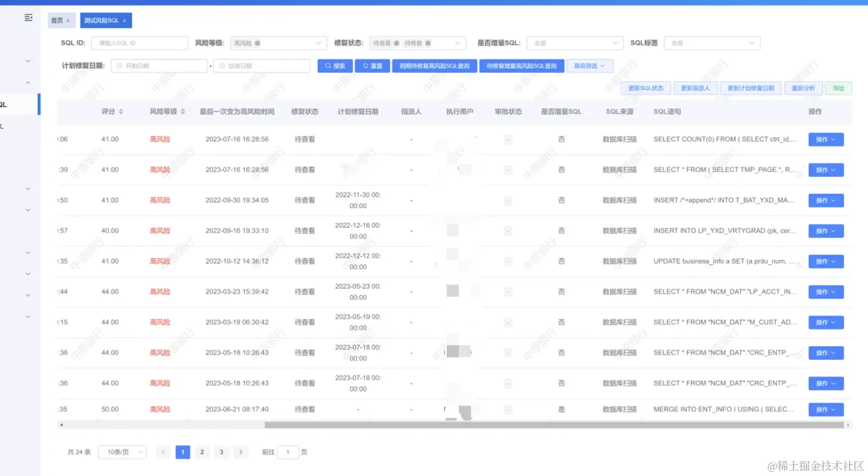Click the 搜索 search button
Viewport: 868px width, 476px height.
tap(335, 66)
